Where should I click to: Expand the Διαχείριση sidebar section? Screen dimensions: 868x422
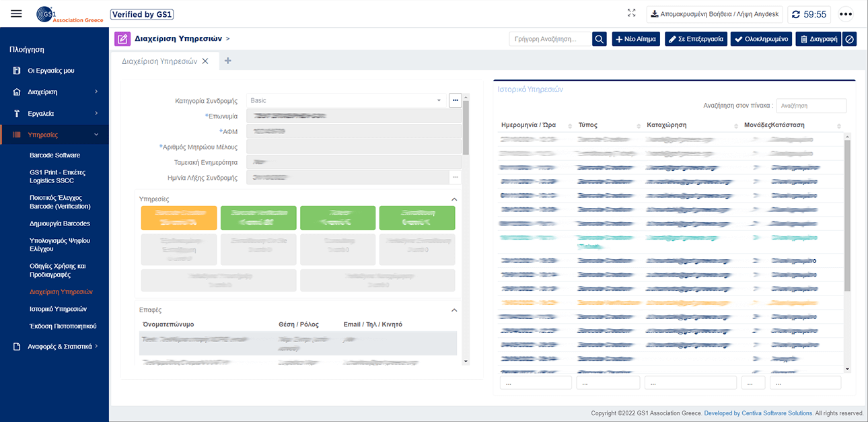point(55,92)
